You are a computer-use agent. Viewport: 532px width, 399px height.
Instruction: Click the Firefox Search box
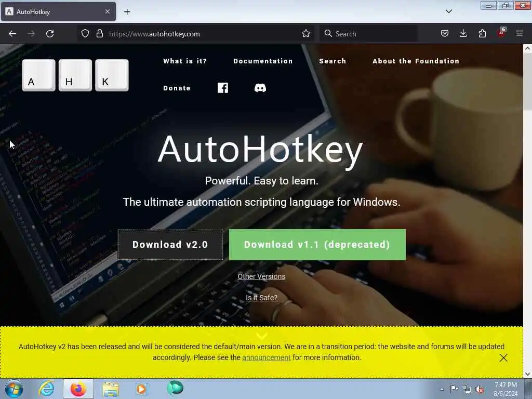point(368,34)
